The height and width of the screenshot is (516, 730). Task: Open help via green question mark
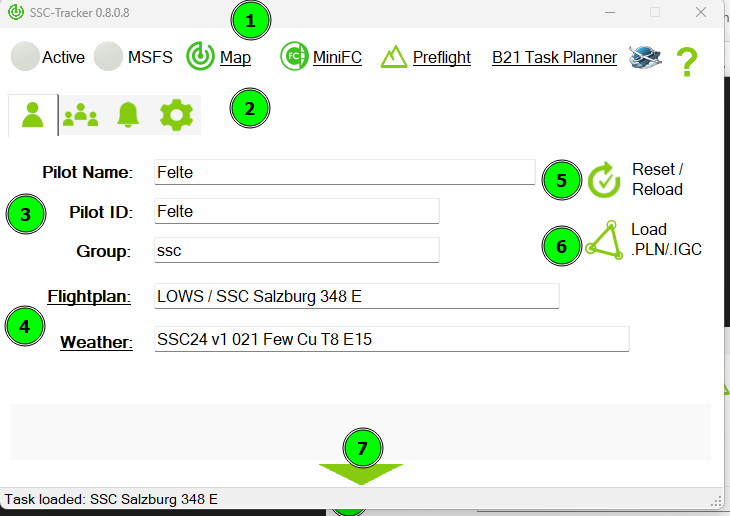[x=686, y=62]
